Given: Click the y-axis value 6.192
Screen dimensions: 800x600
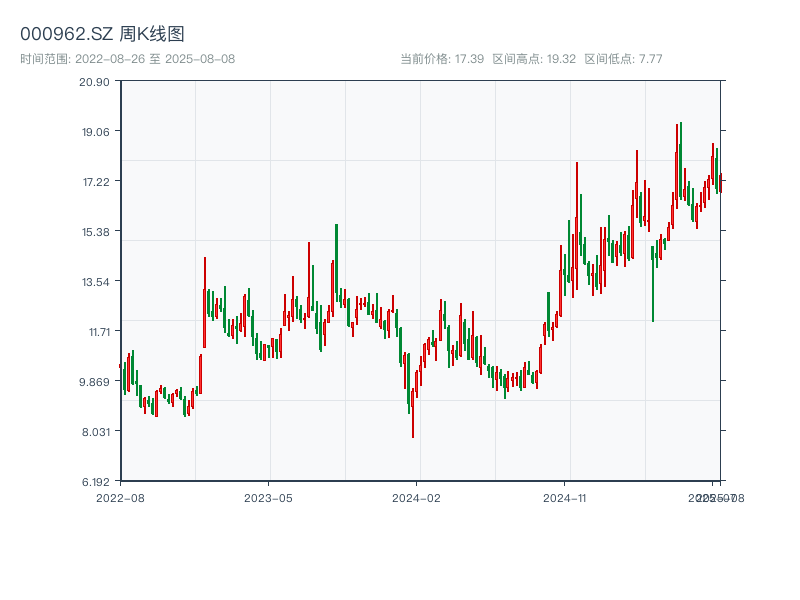Looking at the screenshot, I should (x=96, y=482).
